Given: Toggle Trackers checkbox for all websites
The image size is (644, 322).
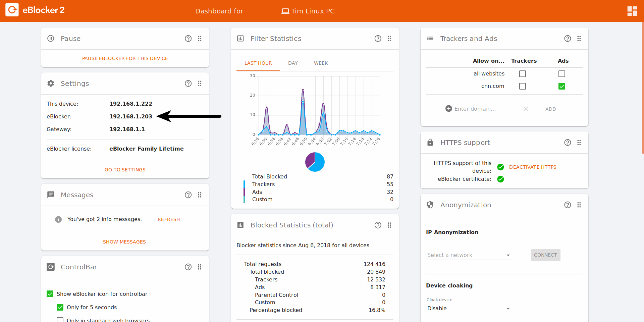Looking at the screenshot, I should tap(523, 74).
